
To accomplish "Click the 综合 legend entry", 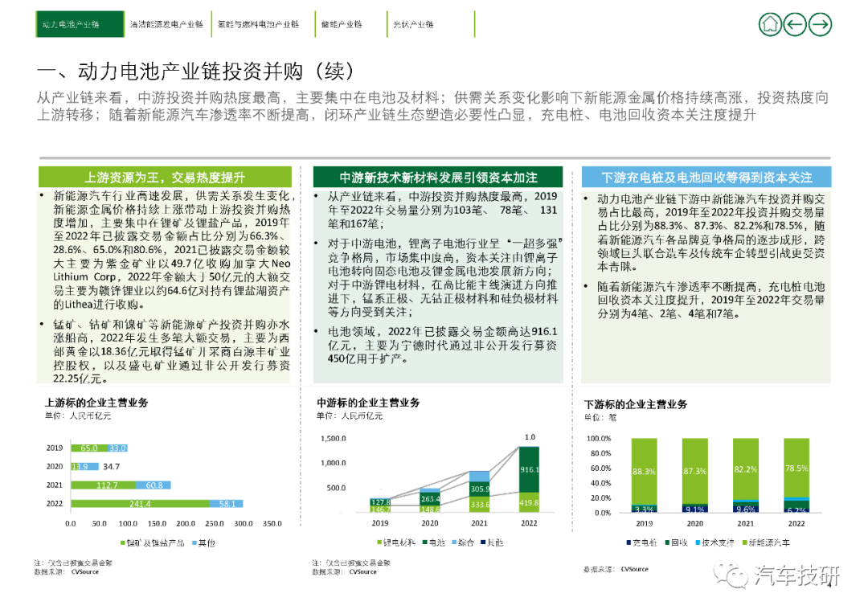I will point(463,542).
